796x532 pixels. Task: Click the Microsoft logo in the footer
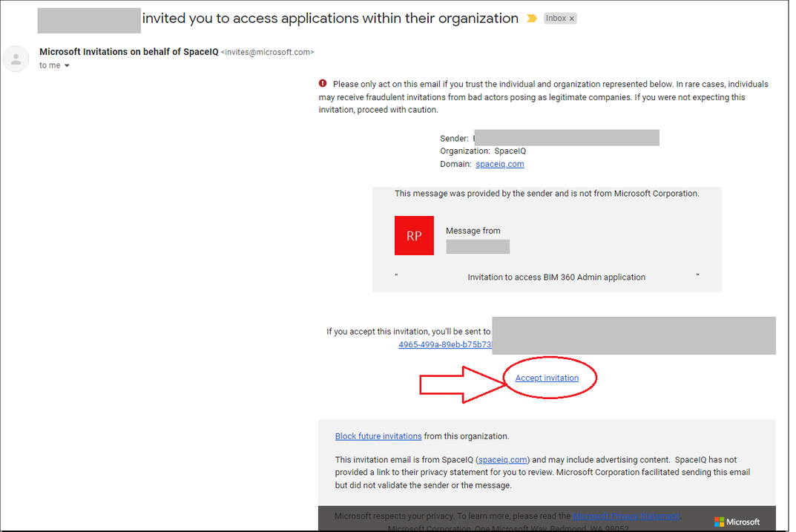pyautogui.click(x=737, y=522)
